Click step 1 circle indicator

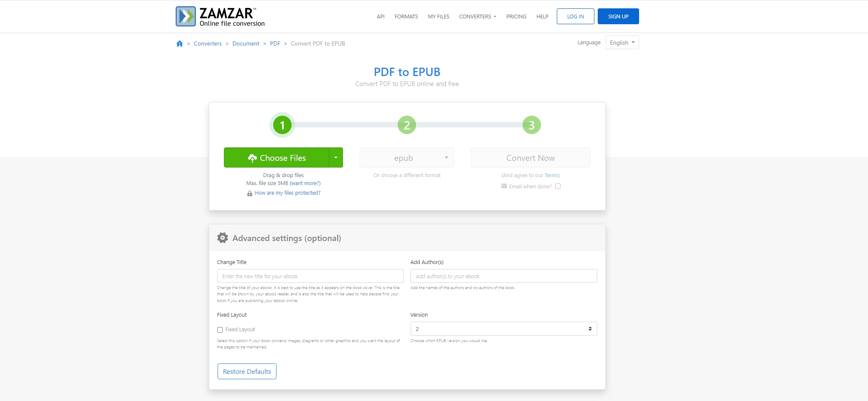282,125
